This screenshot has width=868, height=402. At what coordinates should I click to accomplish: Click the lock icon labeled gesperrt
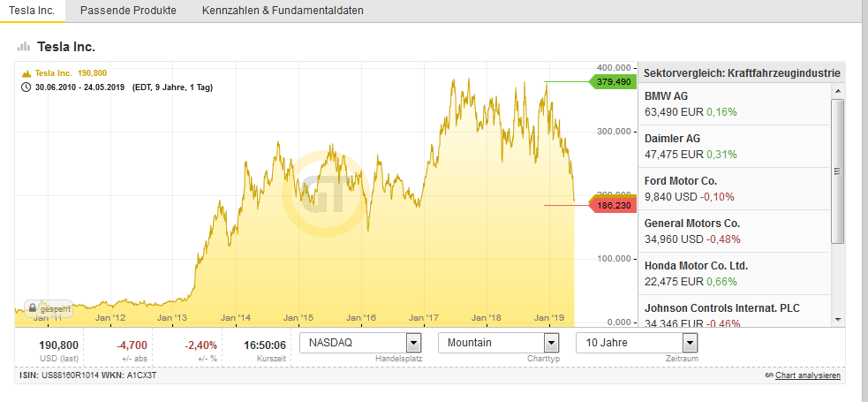tap(32, 309)
